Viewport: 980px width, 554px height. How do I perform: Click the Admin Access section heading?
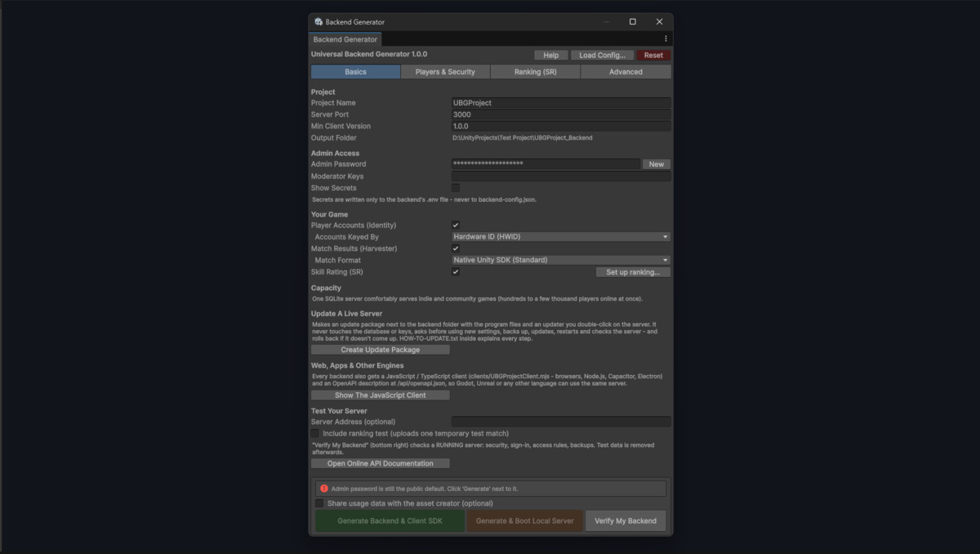(x=335, y=154)
